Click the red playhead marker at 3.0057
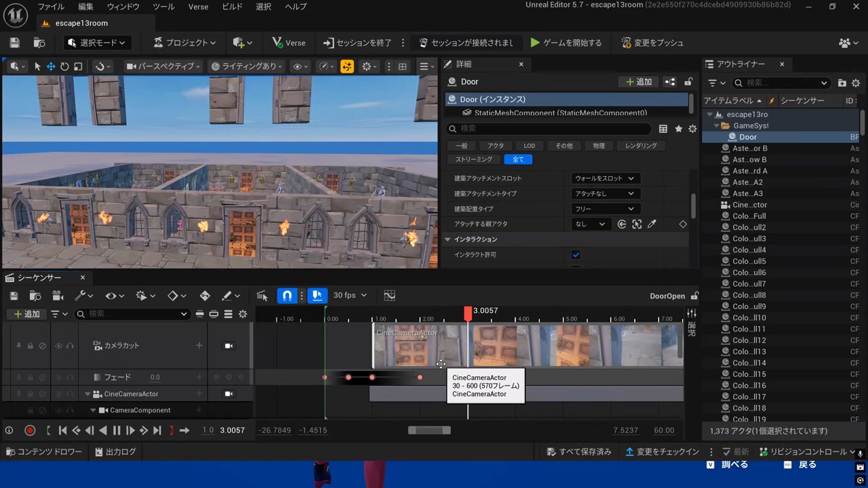The image size is (868, 488). [x=468, y=312]
